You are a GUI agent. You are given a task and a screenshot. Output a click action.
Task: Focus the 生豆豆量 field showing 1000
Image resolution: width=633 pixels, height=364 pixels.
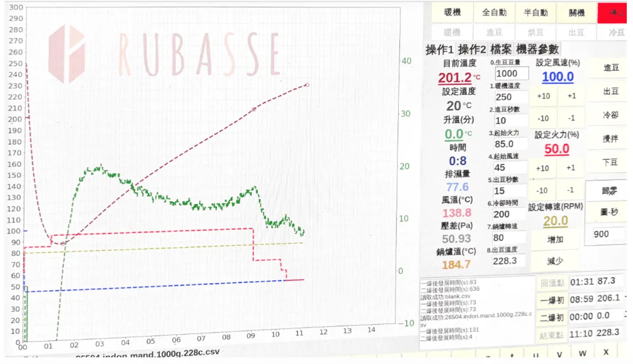[x=512, y=73]
